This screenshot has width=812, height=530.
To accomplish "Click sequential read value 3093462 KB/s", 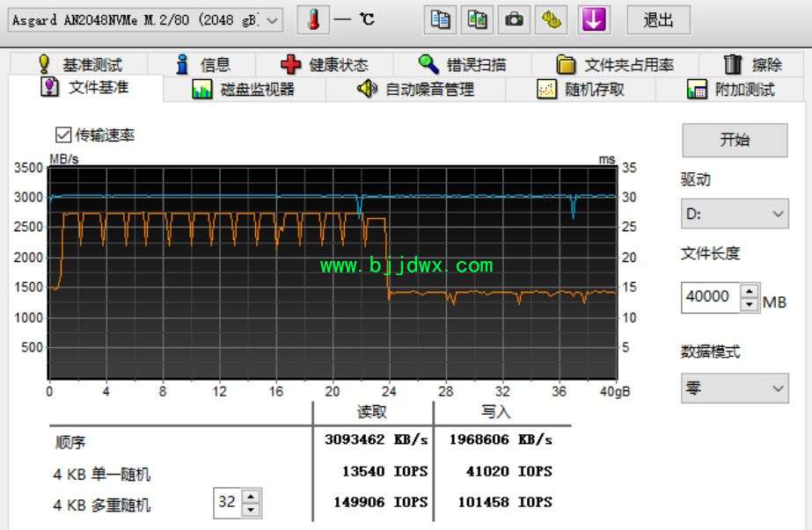I will [376, 440].
